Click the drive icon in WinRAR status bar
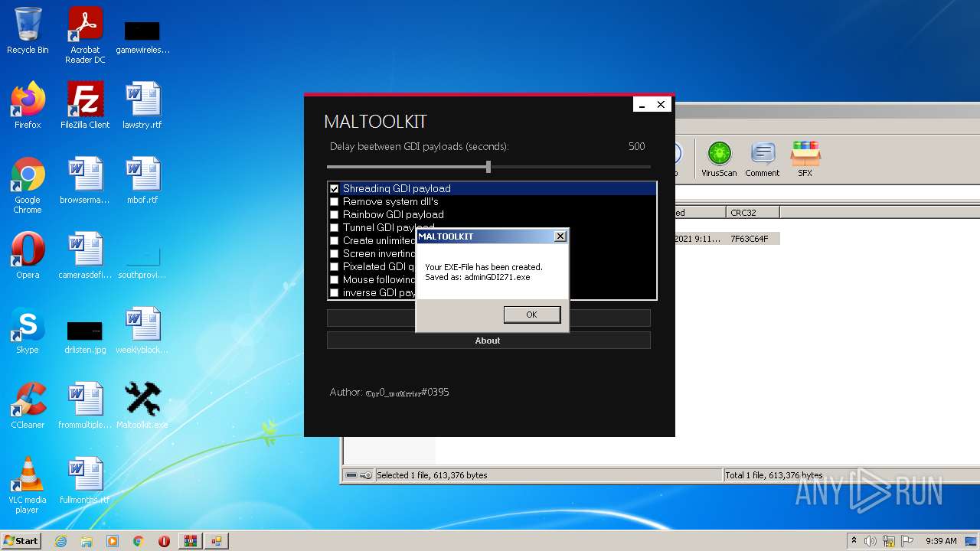980x551 pixels. 351,475
